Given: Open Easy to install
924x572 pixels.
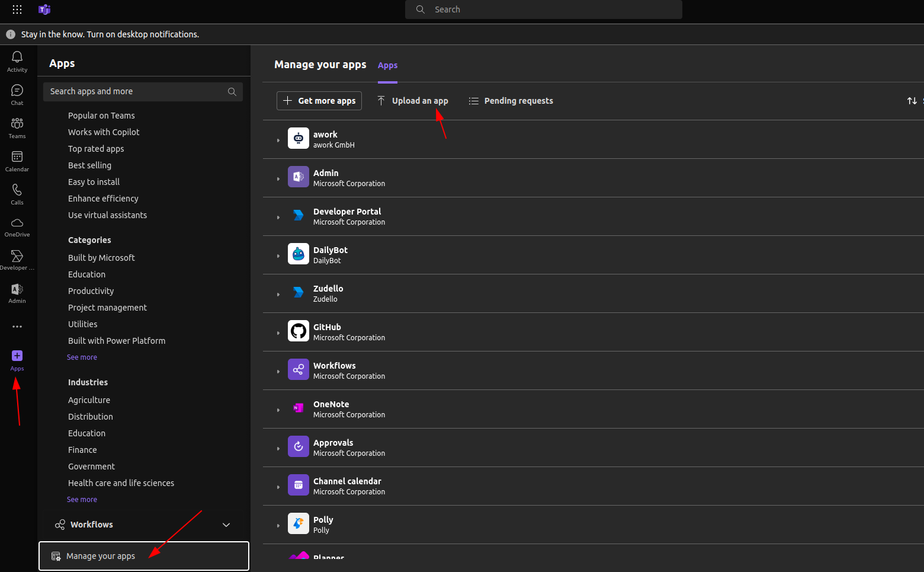Looking at the screenshot, I should click(x=94, y=182).
